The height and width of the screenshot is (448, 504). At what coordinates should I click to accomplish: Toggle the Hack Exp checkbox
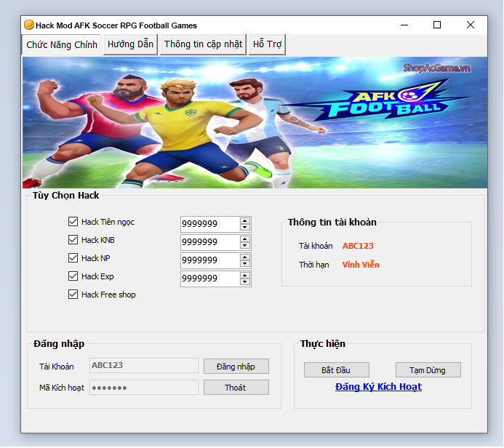(x=73, y=276)
